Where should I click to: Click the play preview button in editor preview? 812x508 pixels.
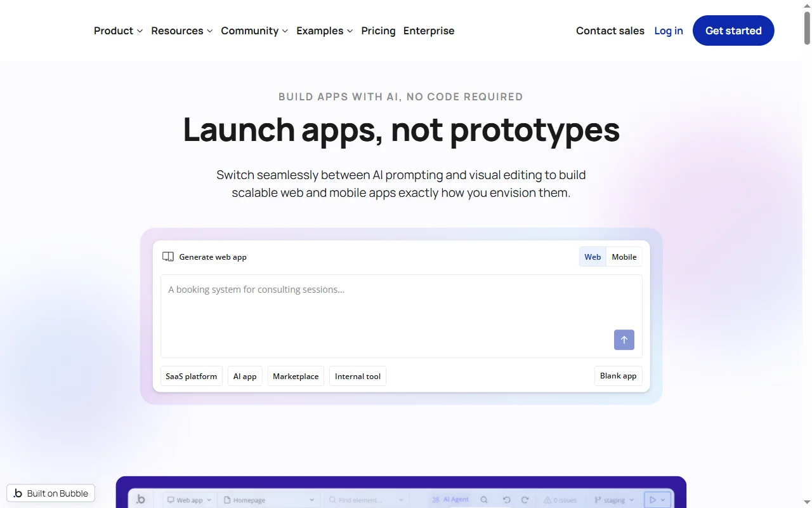(x=657, y=500)
